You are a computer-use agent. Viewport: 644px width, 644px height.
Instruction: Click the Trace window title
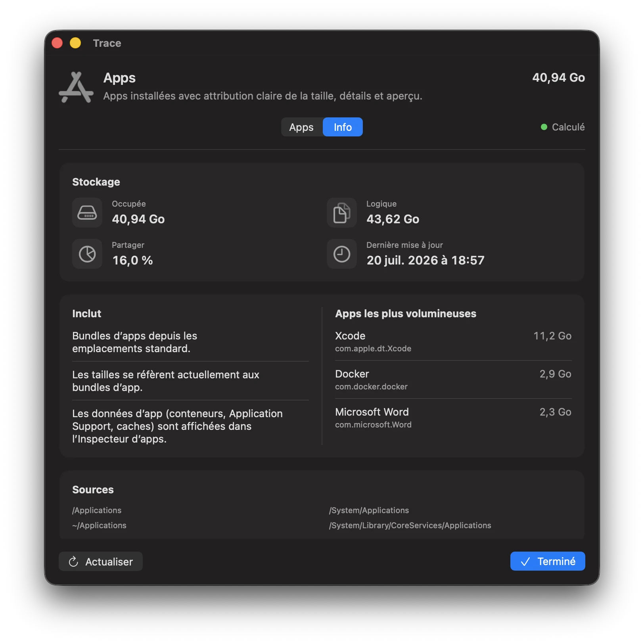point(107,43)
